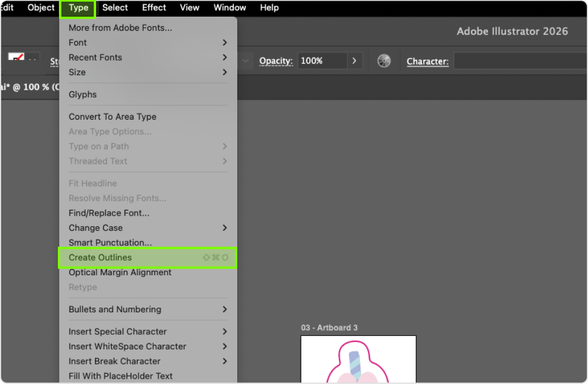The height and width of the screenshot is (384, 588).
Task: Open the Character panel link
Action: click(x=427, y=61)
